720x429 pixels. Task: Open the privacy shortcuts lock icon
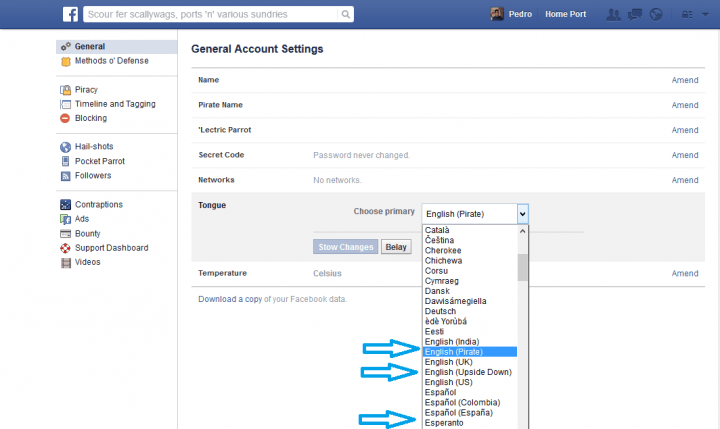pos(687,15)
